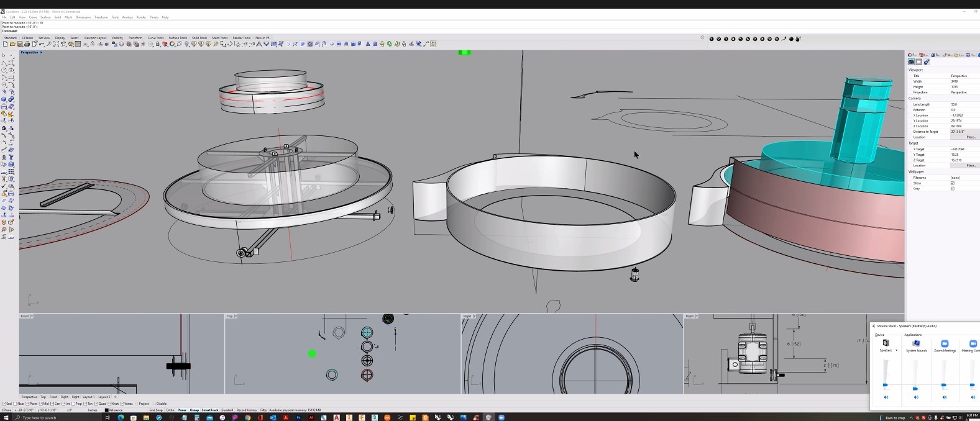Open the Top viewport title dropdown menu

tap(236, 316)
